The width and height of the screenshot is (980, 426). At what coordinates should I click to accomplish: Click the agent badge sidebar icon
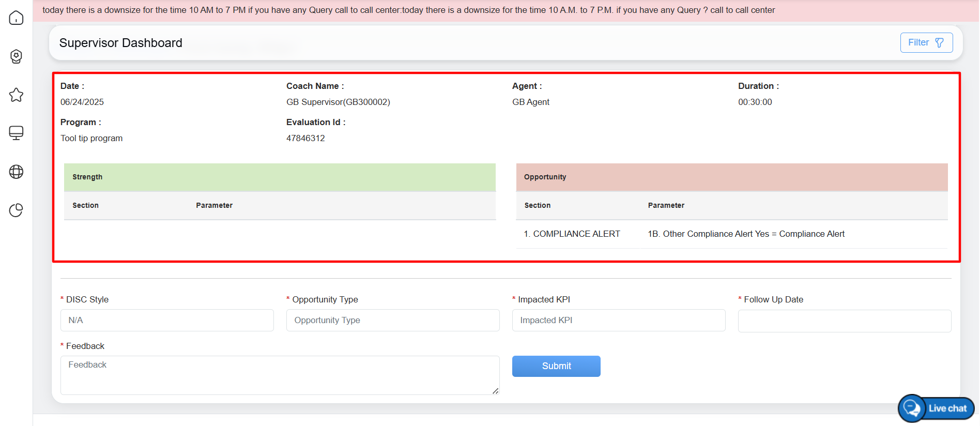click(16, 56)
